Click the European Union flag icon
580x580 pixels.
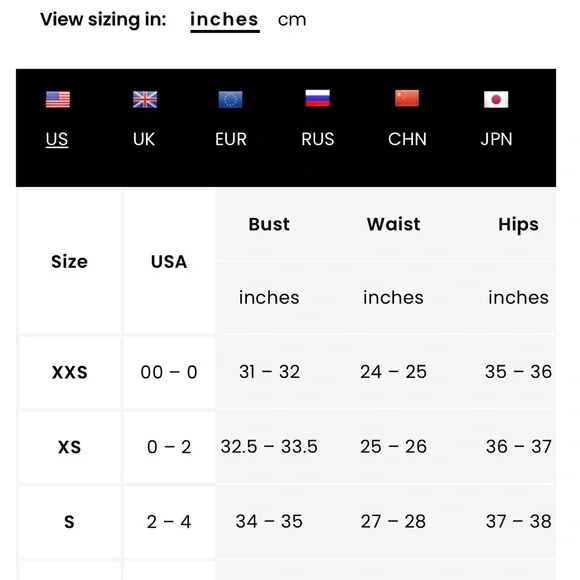point(230,99)
